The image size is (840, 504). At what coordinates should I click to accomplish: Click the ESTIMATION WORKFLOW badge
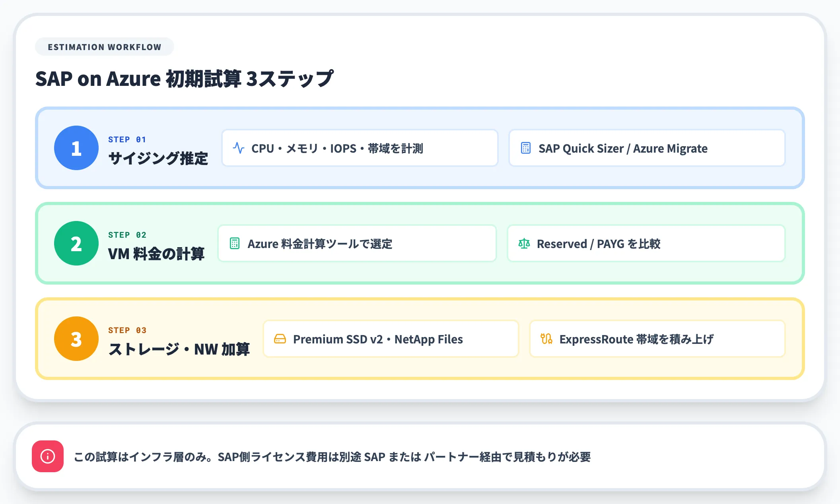coord(105,47)
